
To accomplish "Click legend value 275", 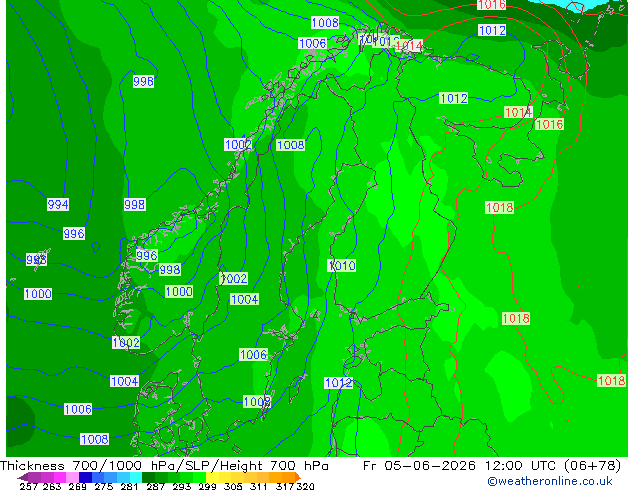I will [x=104, y=486].
